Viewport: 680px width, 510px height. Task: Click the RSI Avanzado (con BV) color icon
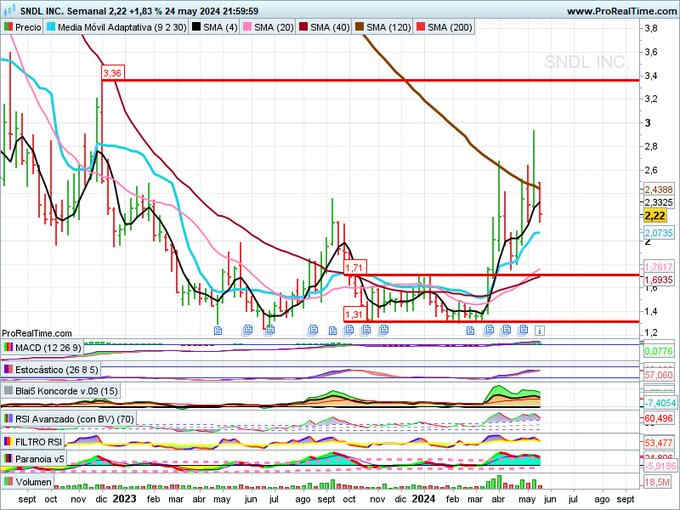pyautogui.click(x=8, y=419)
